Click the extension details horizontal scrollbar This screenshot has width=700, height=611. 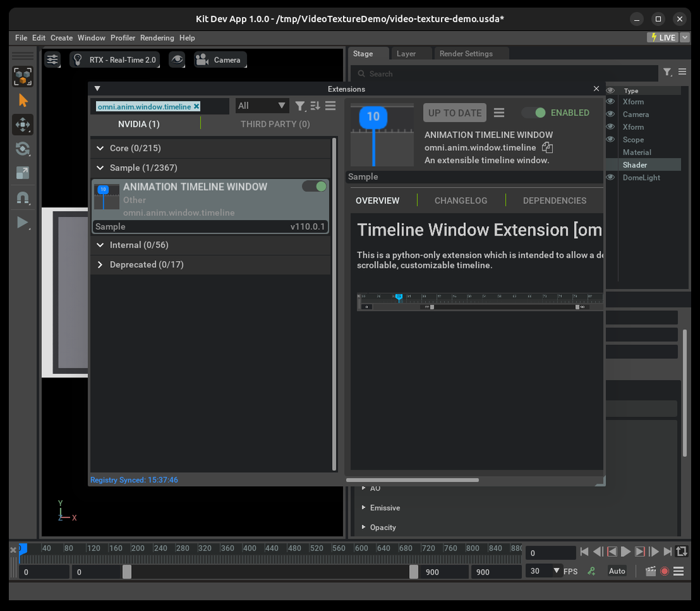pos(412,480)
